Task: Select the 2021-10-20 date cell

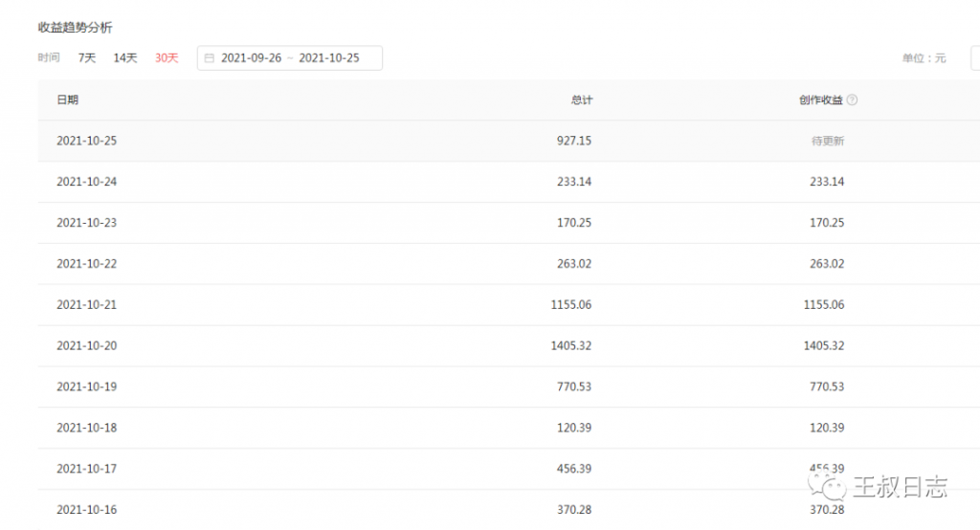Action: (x=87, y=345)
